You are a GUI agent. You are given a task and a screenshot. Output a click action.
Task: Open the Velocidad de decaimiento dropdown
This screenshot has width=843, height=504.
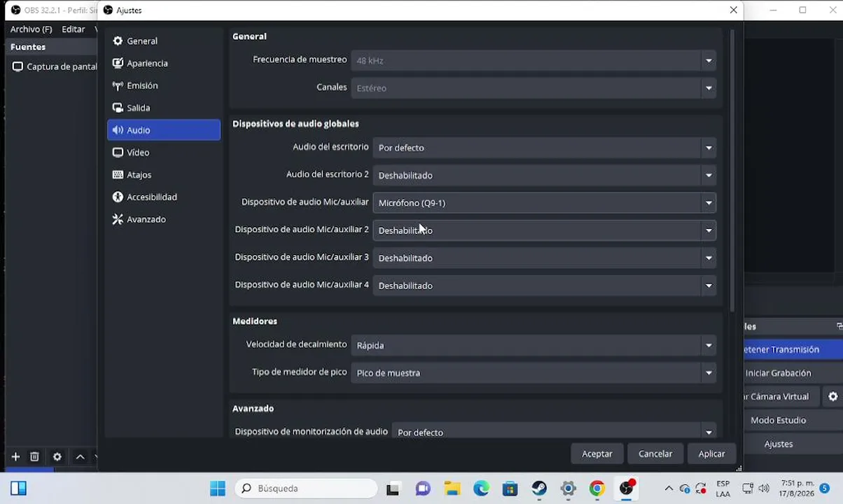534,345
